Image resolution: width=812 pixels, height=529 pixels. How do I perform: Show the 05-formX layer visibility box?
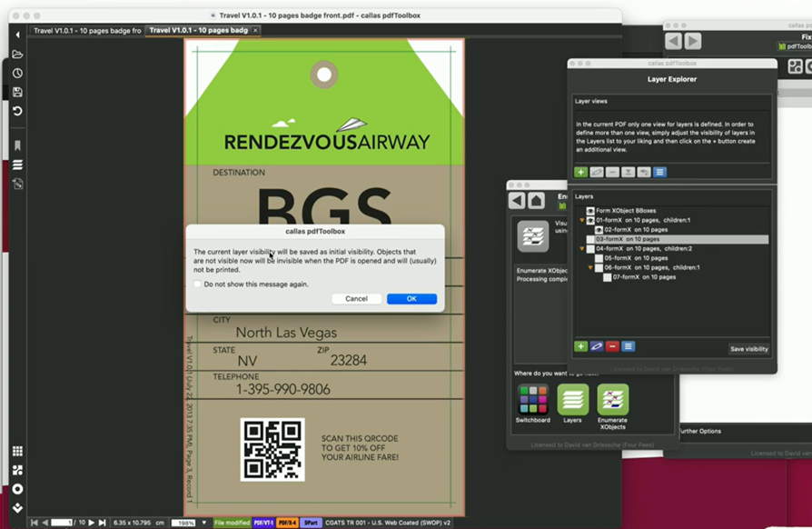point(599,258)
